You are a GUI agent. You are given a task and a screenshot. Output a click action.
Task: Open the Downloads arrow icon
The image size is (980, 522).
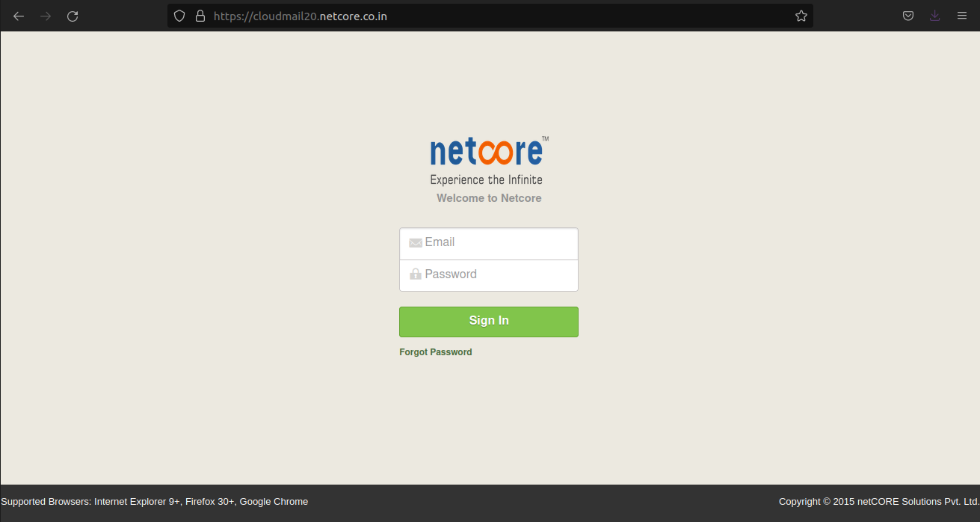[x=935, y=16]
